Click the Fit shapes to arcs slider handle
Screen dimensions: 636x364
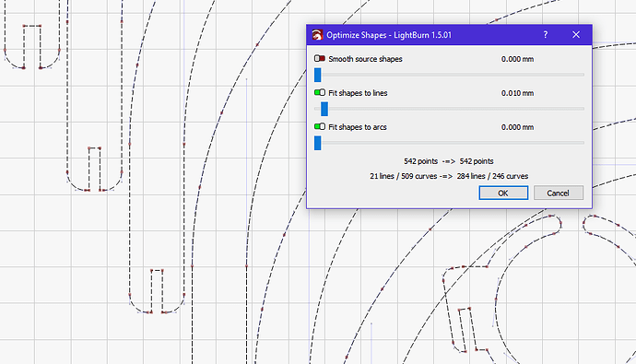(x=318, y=143)
